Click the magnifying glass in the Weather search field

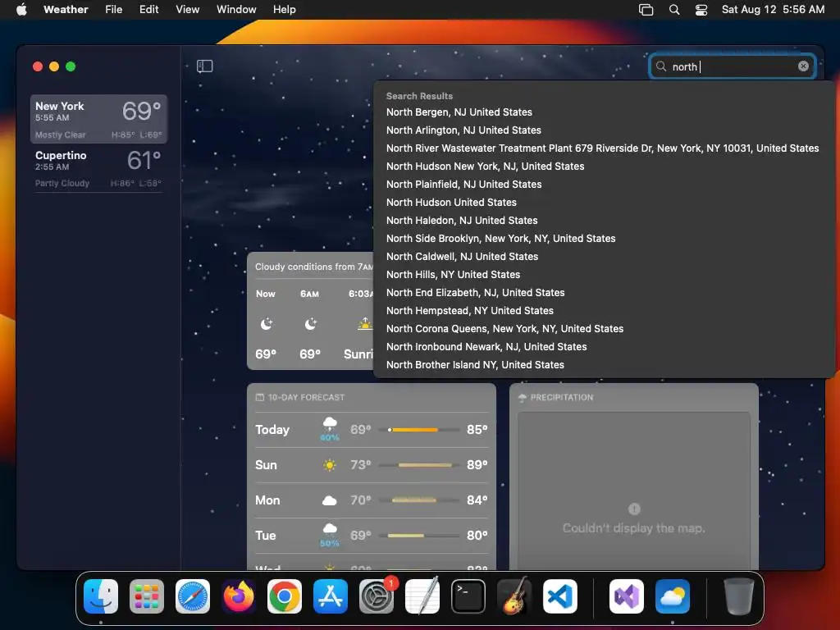(661, 66)
